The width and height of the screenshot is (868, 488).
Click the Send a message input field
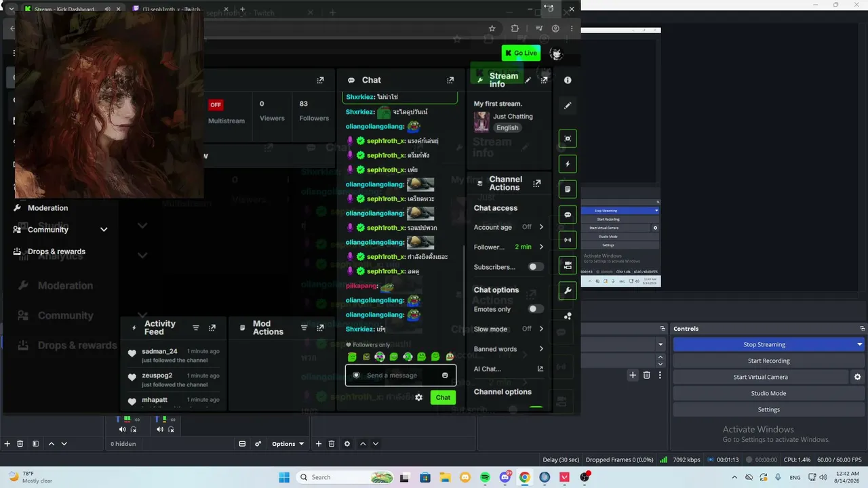click(x=400, y=375)
